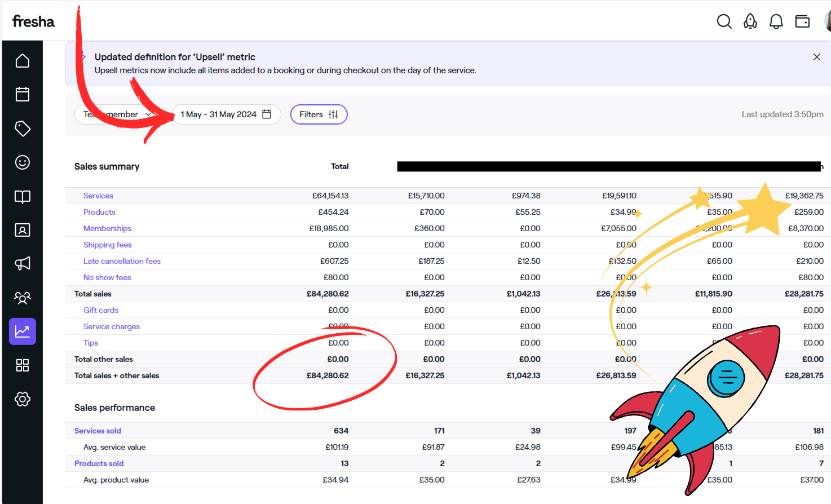
Task: Click the £15,710.00 services cell
Action: 426,196
